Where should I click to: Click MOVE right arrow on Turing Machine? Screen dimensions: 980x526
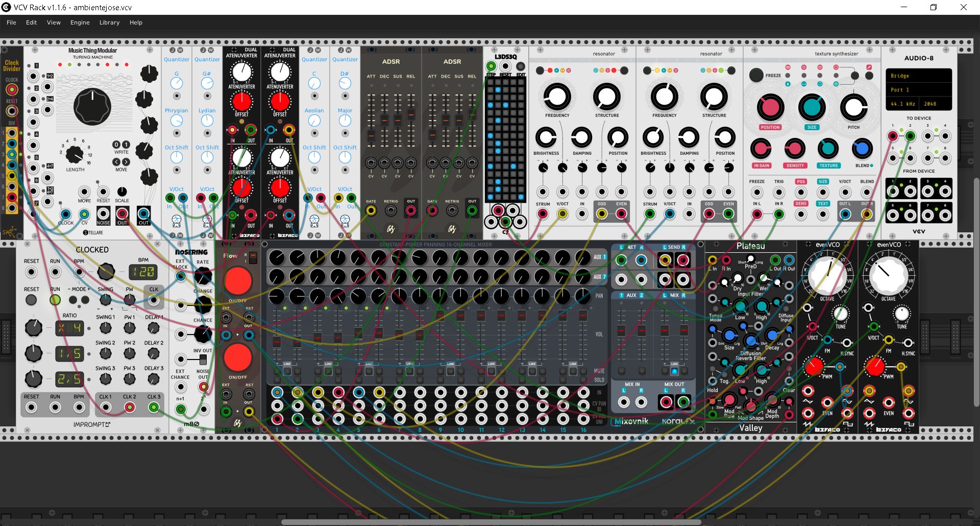126,162
